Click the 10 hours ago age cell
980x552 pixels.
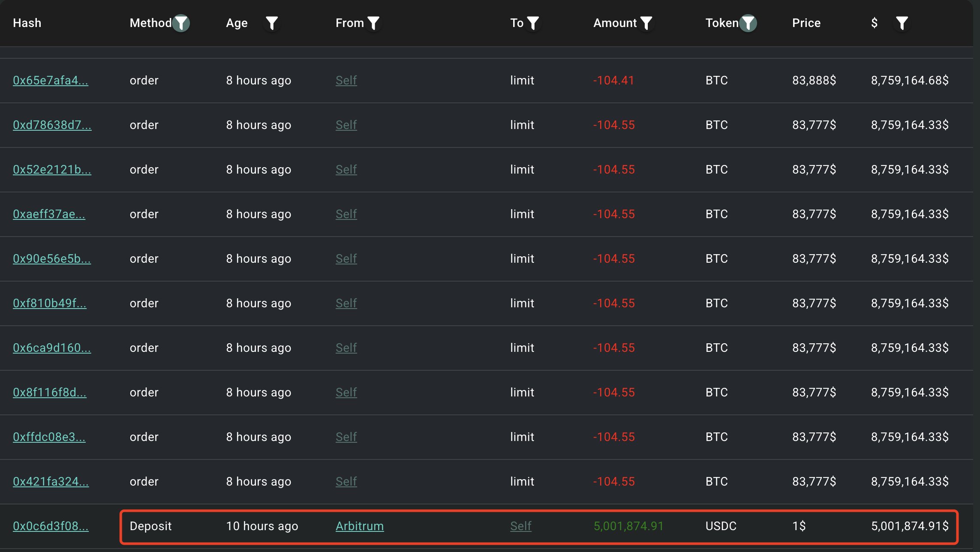[262, 526]
